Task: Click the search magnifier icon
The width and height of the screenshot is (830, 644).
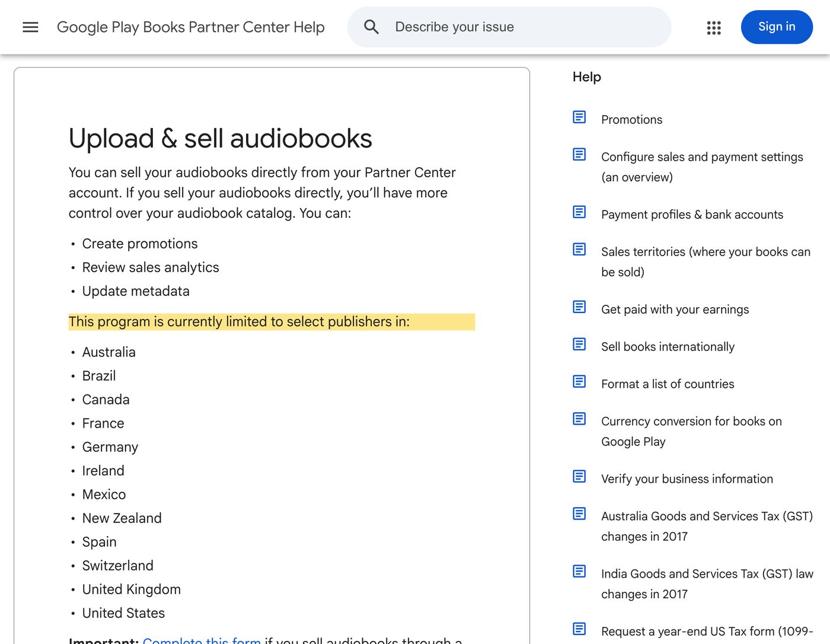Action: click(371, 27)
